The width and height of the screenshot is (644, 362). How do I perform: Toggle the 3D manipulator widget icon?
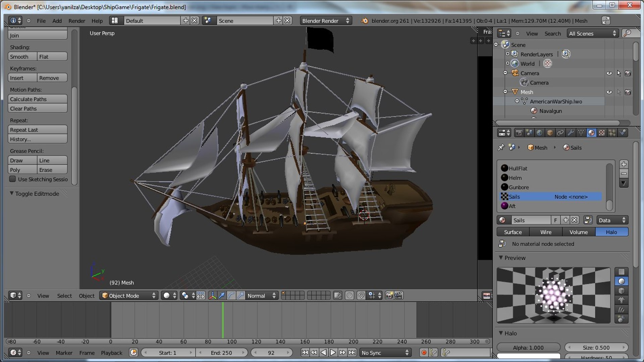[212, 296]
